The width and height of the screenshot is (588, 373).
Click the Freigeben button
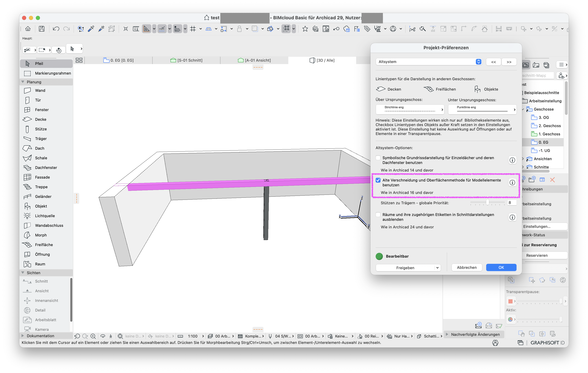[405, 268]
